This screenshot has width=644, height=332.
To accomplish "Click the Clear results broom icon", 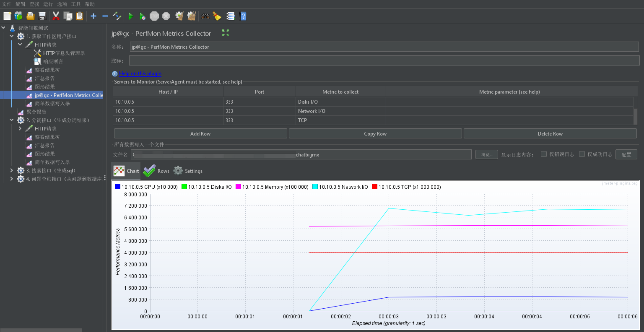I will click(179, 16).
